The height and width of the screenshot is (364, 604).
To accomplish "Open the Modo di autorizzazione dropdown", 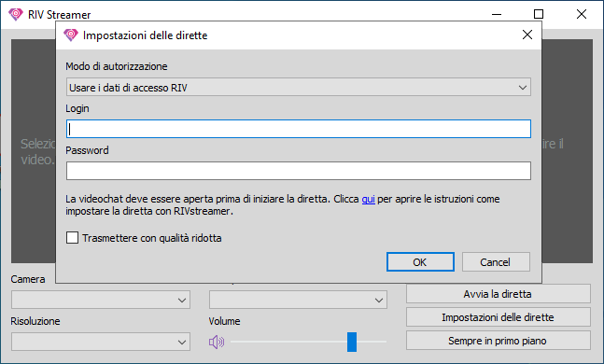I will coord(299,88).
